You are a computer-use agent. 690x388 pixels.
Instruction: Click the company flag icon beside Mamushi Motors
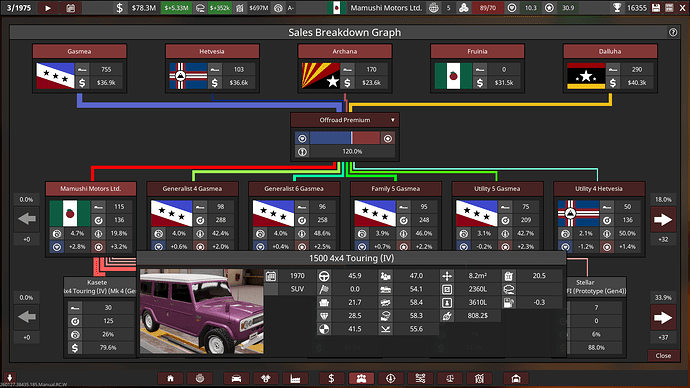click(x=337, y=8)
